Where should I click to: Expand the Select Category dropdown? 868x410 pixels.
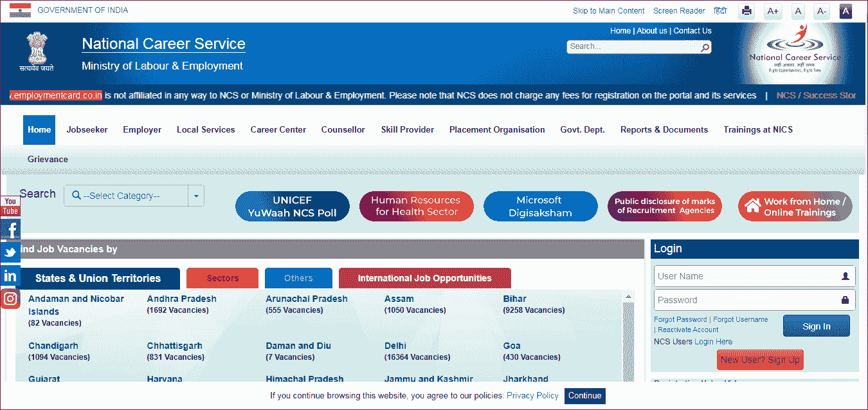coord(195,195)
